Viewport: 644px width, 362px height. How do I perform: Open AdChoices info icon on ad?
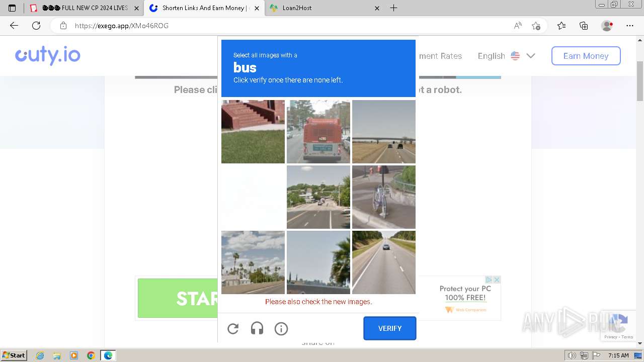489,280
